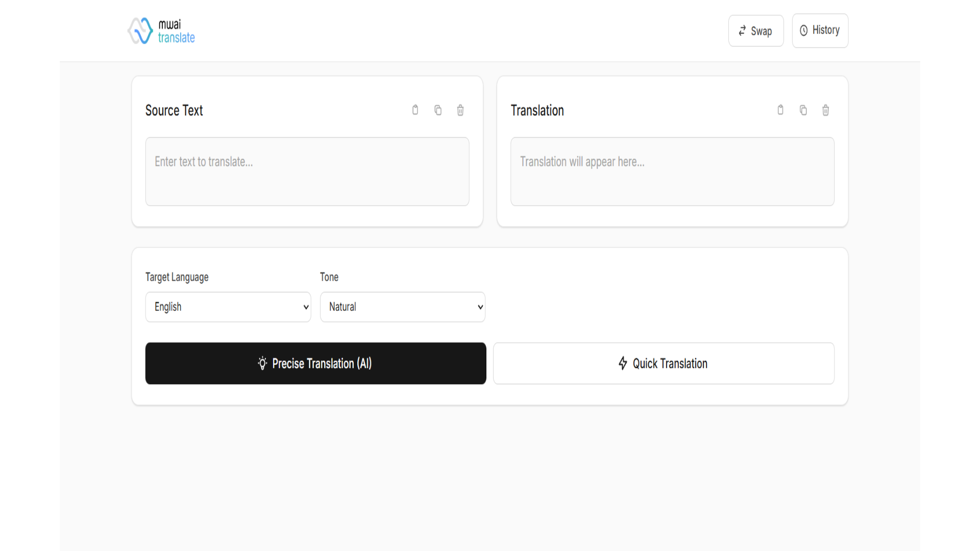Screen dimensions: 980x551
Task: Run Precise Translation (AI)
Action: click(315, 363)
